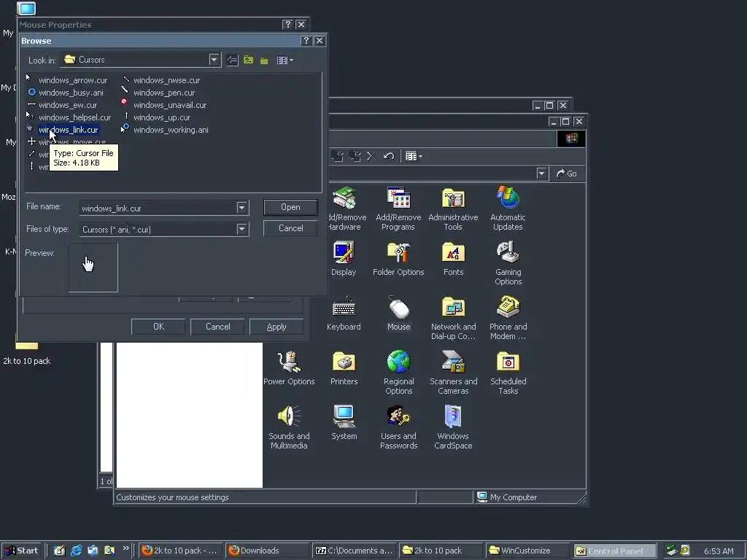The width and height of the screenshot is (747, 560).
Task: Open Add/Remove Programs in Control Panel
Action: pos(398,209)
